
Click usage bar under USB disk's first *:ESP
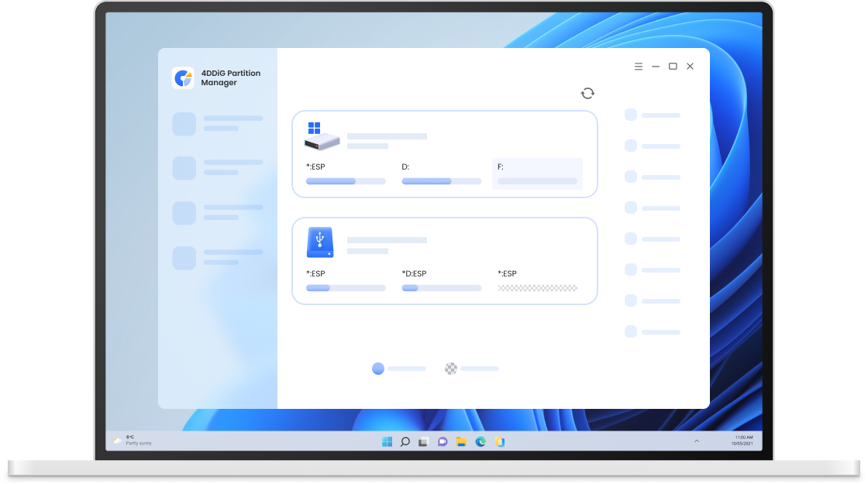coord(346,288)
